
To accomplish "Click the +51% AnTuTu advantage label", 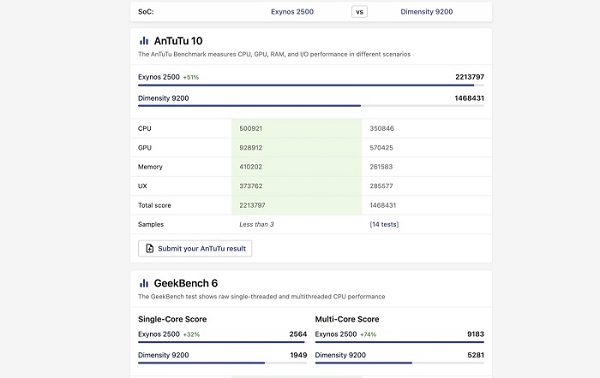I will click(x=191, y=77).
